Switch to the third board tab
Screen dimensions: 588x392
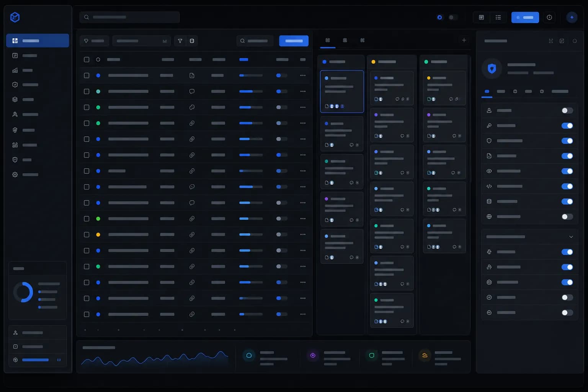coord(362,40)
